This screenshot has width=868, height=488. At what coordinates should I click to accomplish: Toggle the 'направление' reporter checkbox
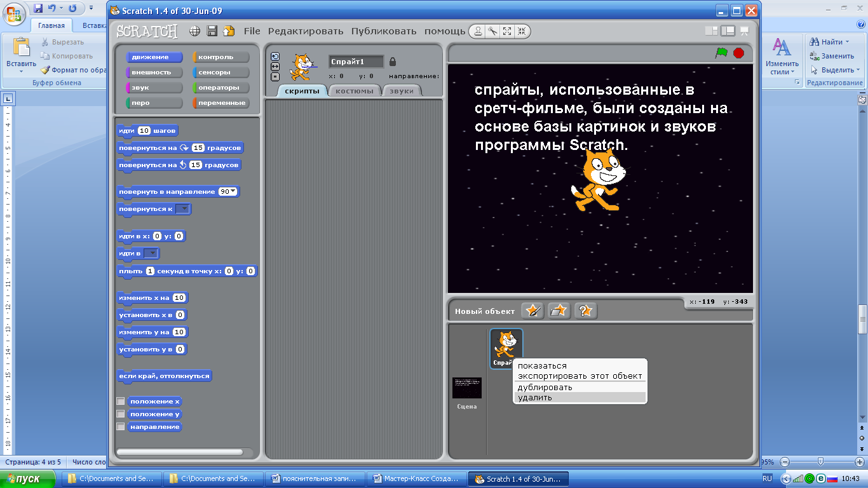tap(121, 426)
